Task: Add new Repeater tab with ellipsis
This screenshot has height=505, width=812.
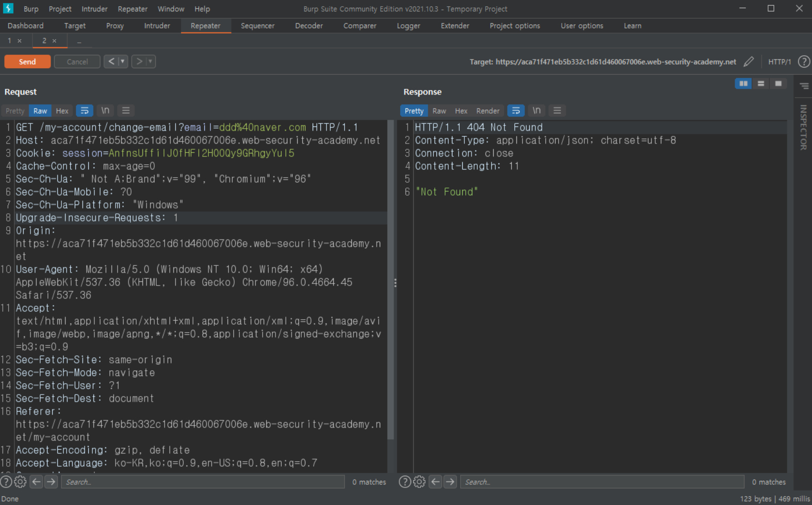Action: [79, 41]
